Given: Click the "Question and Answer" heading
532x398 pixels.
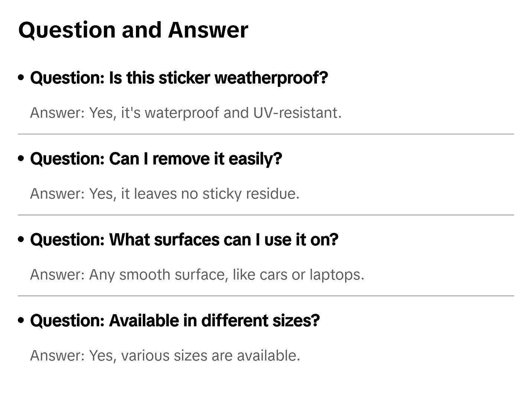Looking at the screenshot, I should tap(133, 30).
